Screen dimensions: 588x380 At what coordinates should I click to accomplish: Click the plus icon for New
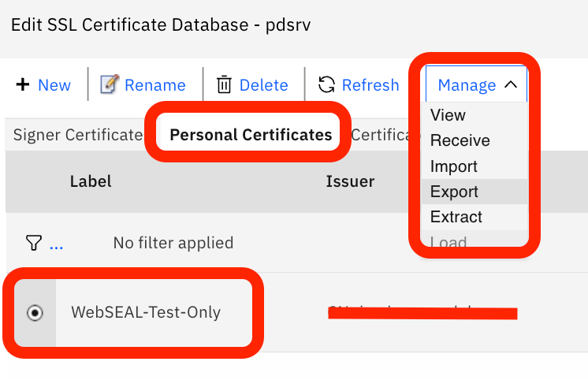point(23,84)
